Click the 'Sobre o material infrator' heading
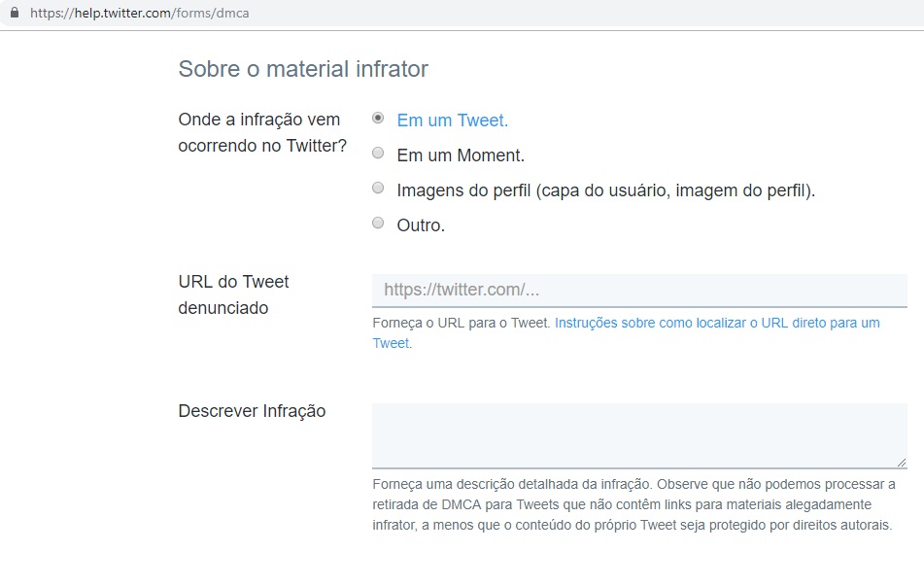Screen dimensions: 924x586 click(x=303, y=69)
